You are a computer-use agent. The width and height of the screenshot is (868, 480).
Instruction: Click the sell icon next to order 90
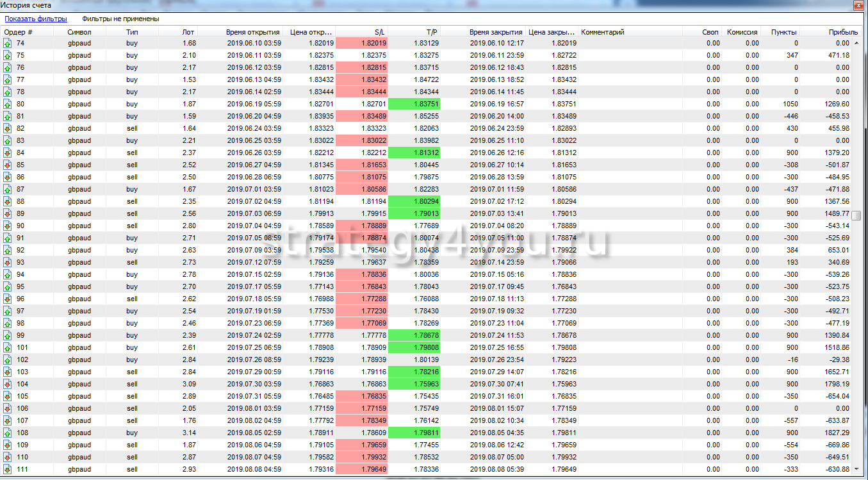coord(8,226)
